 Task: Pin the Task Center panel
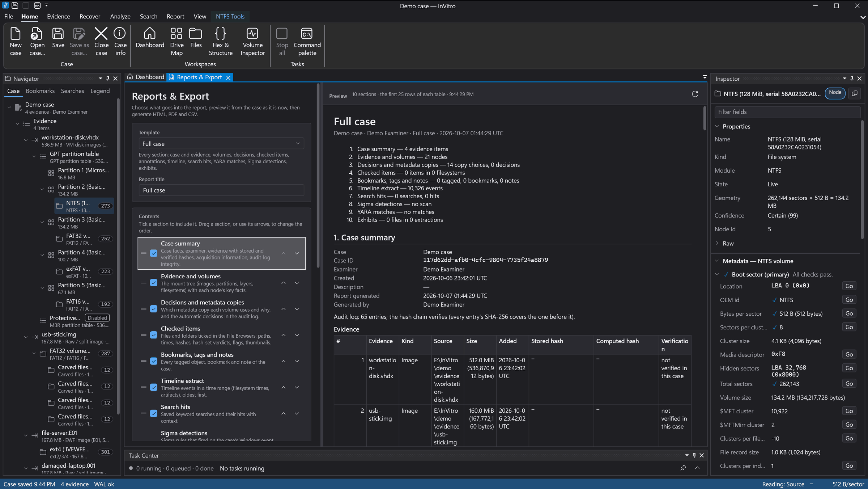[x=694, y=455]
